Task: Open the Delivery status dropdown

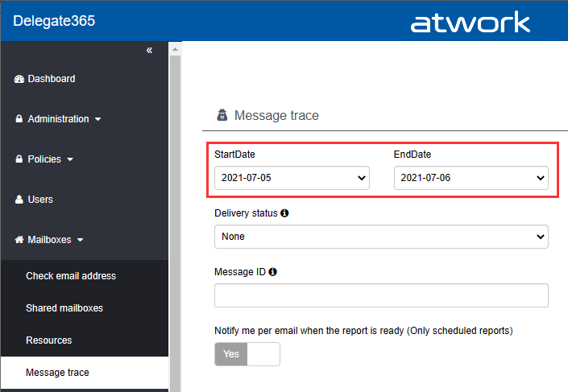Action: (381, 237)
